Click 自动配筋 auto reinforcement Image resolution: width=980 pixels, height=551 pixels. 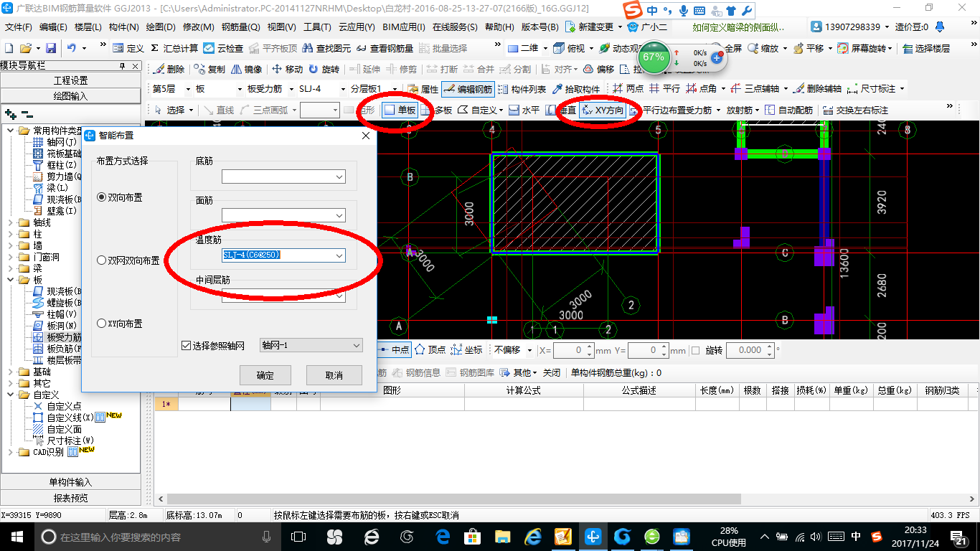788,110
